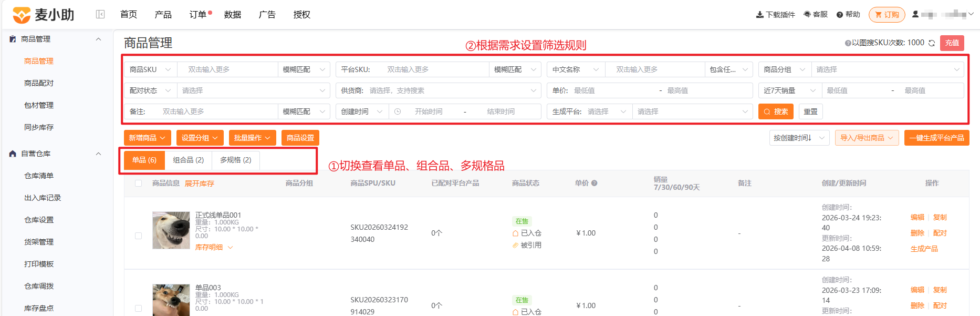
Task: Open the 商品SKU field type dropdown
Action: (150, 69)
